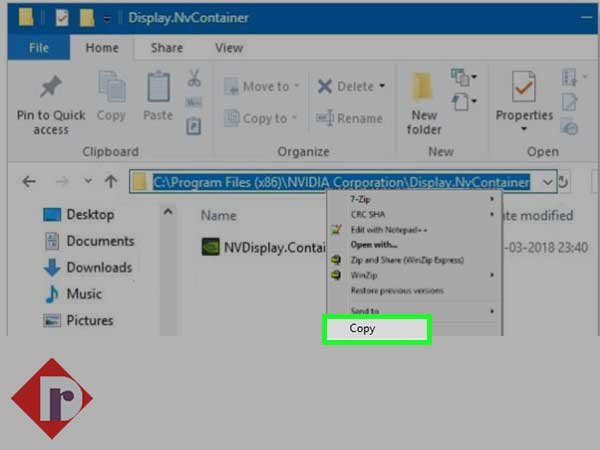
Task: Click NVDisplay.Container file icon
Action: pyautogui.click(x=210, y=247)
